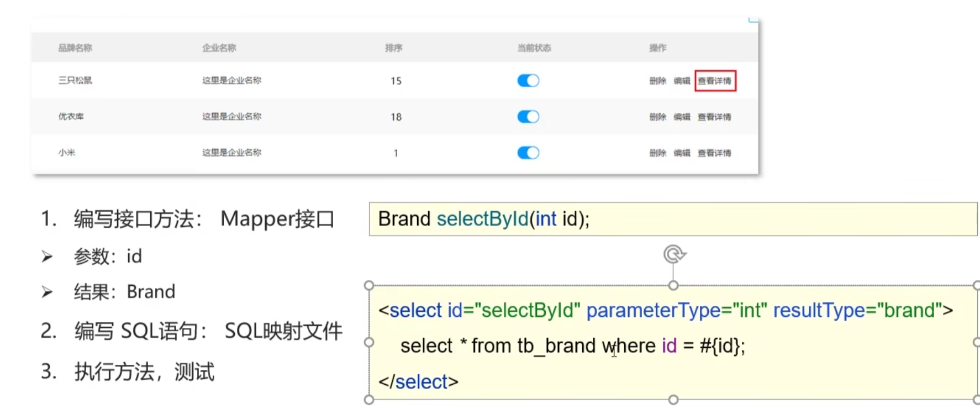Click 编辑 in the 三只松鼠 row
The height and width of the screenshot is (408, 980).
(x=682, y=81)
